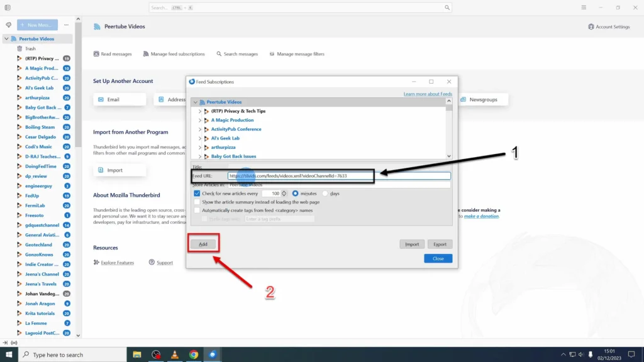
Task: Select Geotechland folder in sidebar
Action: point(38,244)
